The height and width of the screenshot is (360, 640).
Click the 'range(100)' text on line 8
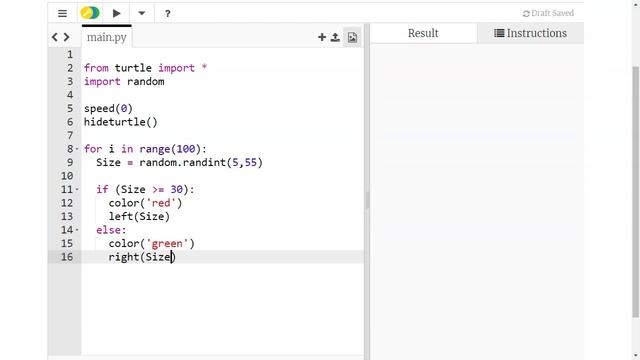[170, 149]
